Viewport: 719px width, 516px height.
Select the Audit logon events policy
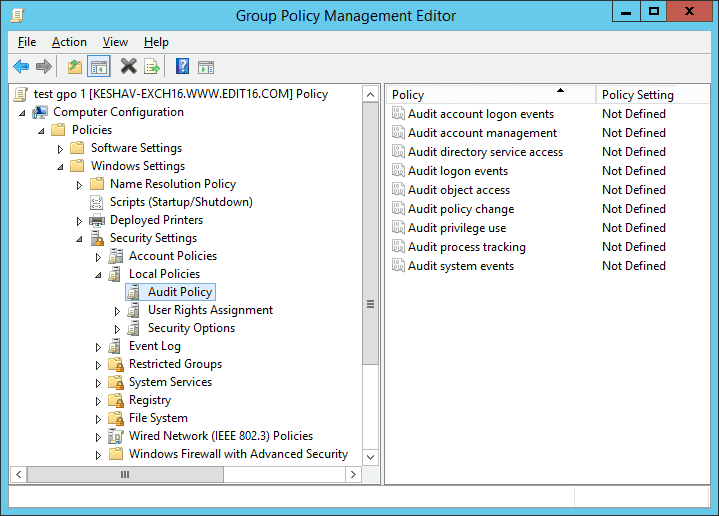(x=458, y=171)
